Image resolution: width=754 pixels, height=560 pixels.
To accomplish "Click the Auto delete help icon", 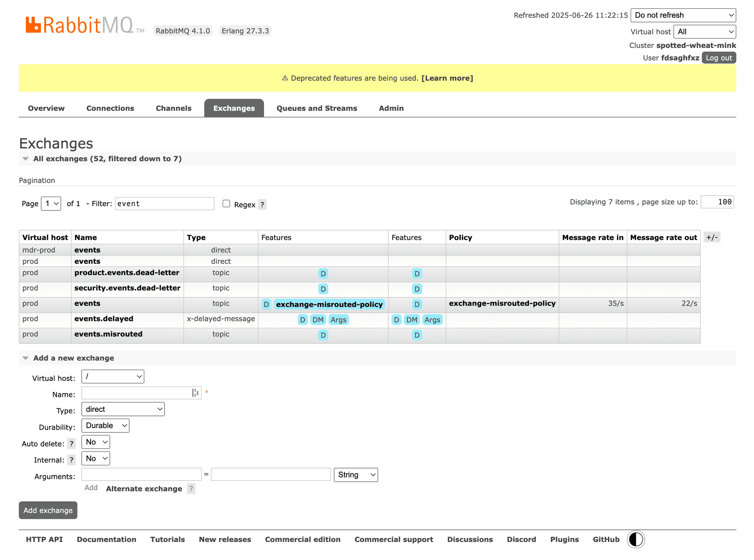I will tap(71, 444).
